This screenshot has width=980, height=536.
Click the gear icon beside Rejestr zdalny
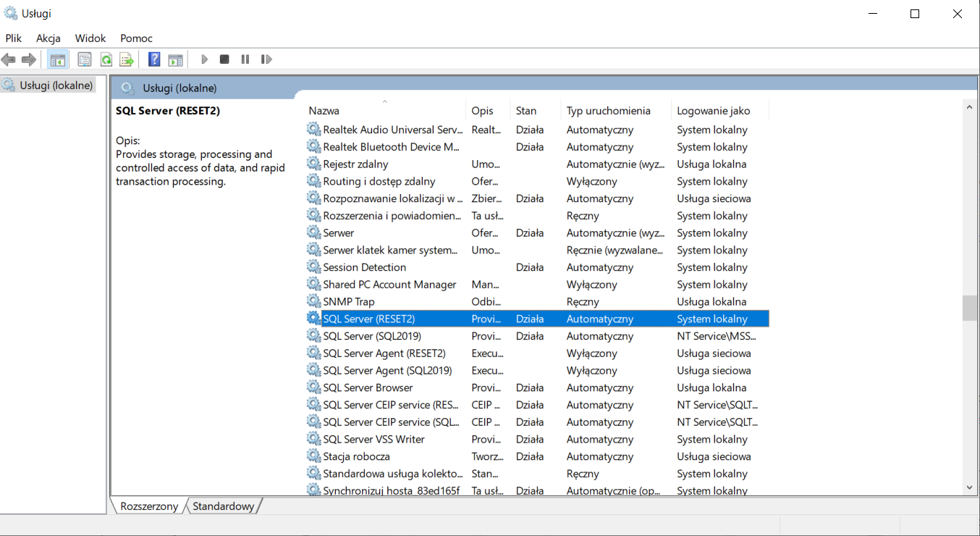tap(313, 164)
